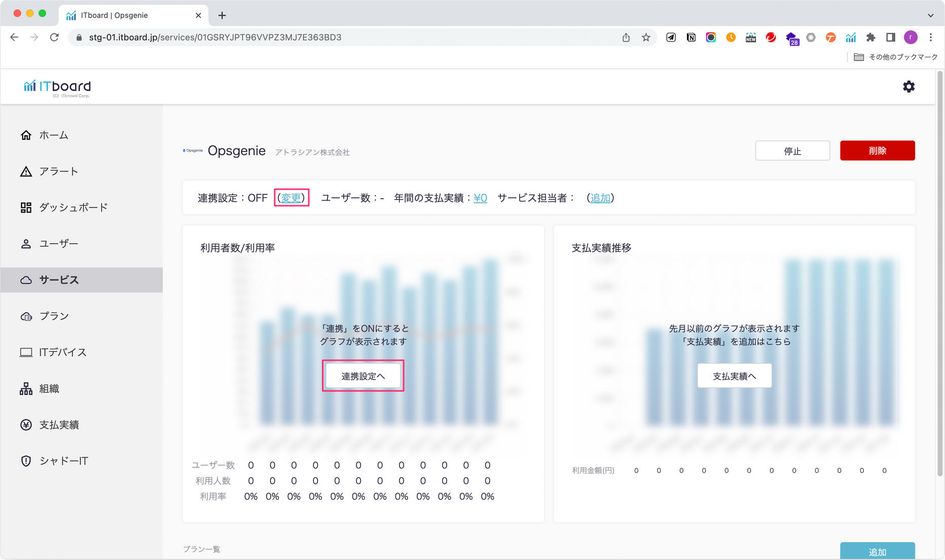Screen dimensions: 945x560
Task: Click the browser address bar
Action: [x=350, y=38]
